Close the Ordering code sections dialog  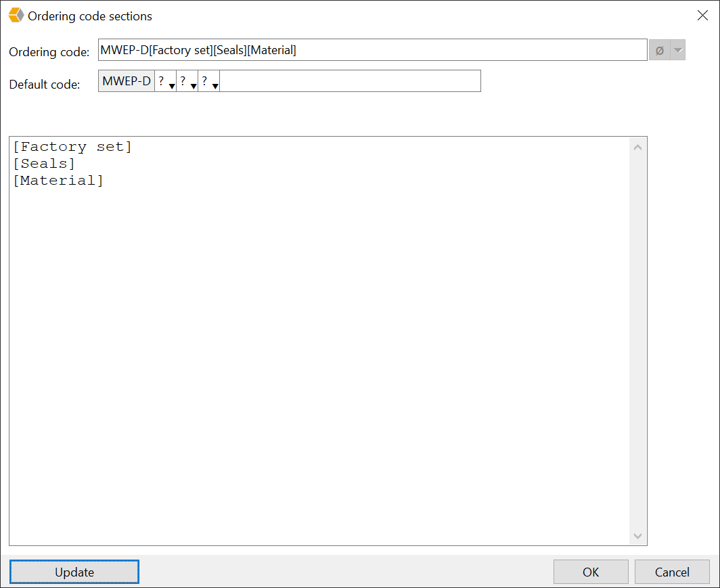click(x=702, y=15)
